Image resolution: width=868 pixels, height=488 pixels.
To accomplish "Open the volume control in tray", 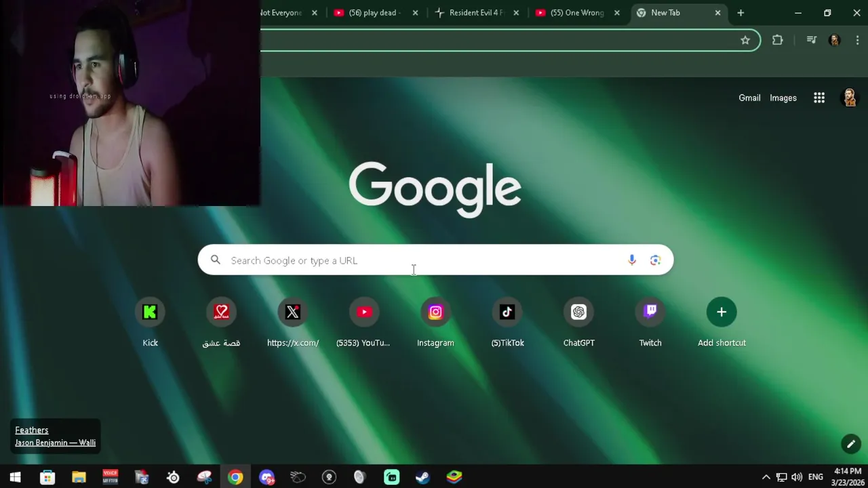I will point(797,477).
